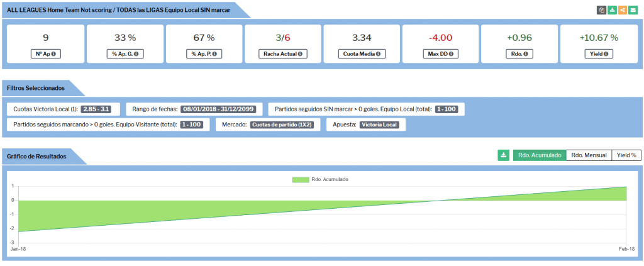Switch chart to Rdo. Mensual view
This screenshot has height=266, width=644.
click(x=589, y=155)
